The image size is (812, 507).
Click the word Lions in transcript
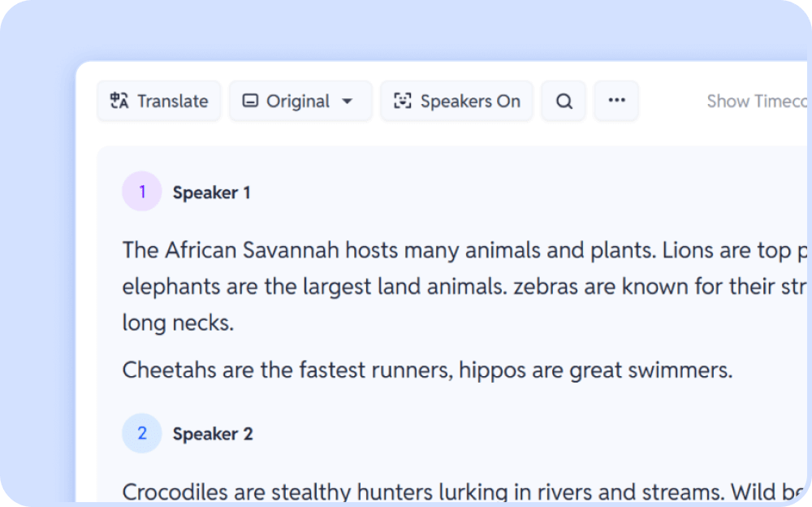(x=689, y=250)
